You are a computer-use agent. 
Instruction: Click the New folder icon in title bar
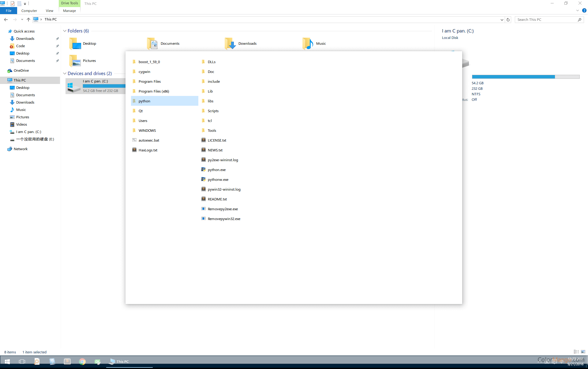click(x=19, y=4)
